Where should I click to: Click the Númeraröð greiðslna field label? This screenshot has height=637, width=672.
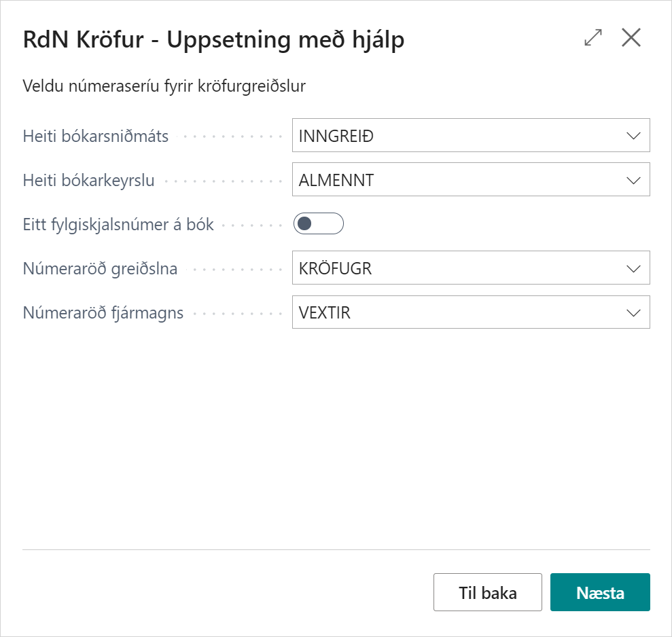coord(100,269)
